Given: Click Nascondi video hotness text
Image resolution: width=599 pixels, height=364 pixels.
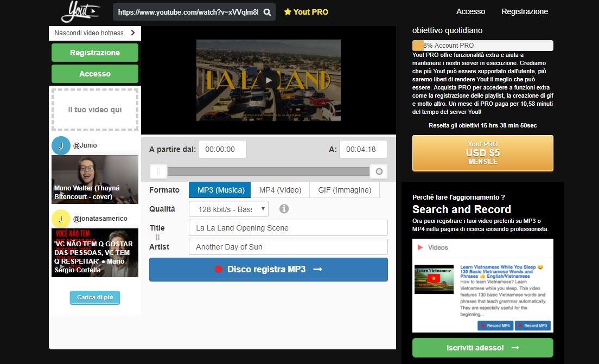Looking at the screenshot, I should (x=88, y=33).
